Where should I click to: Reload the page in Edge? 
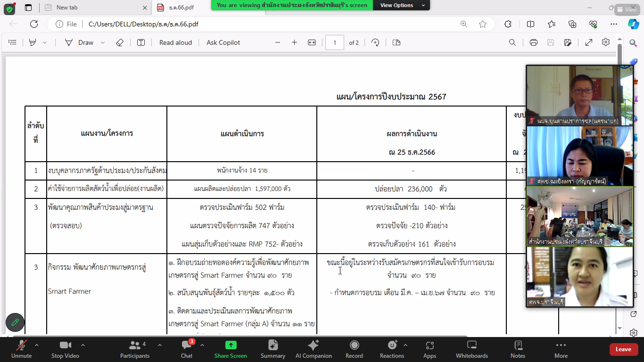34,24
